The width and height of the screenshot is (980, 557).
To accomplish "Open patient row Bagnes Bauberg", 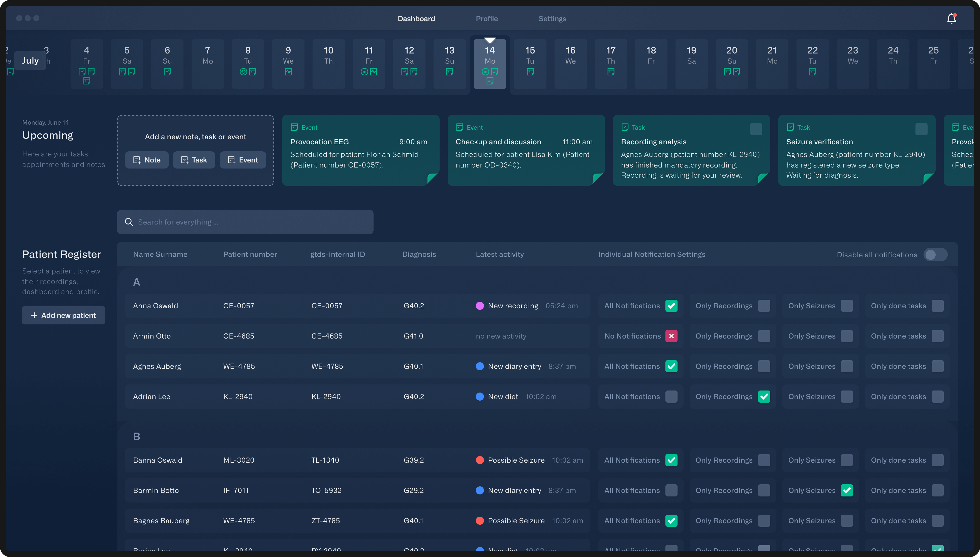I will [x=357, y=520].
